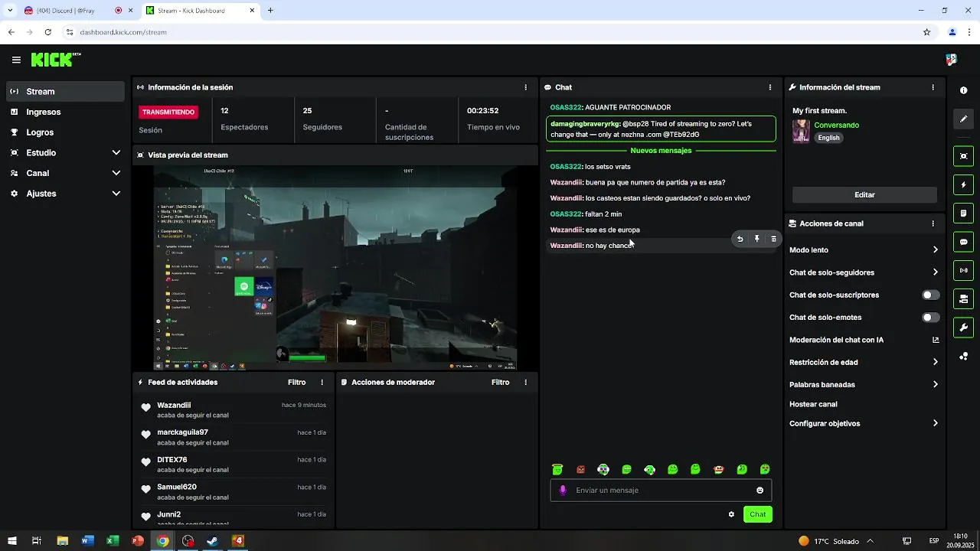Pin the hovered chat message
Image resolution: width=980 pixels, height=551 pixels.
(x=756, y=239)
